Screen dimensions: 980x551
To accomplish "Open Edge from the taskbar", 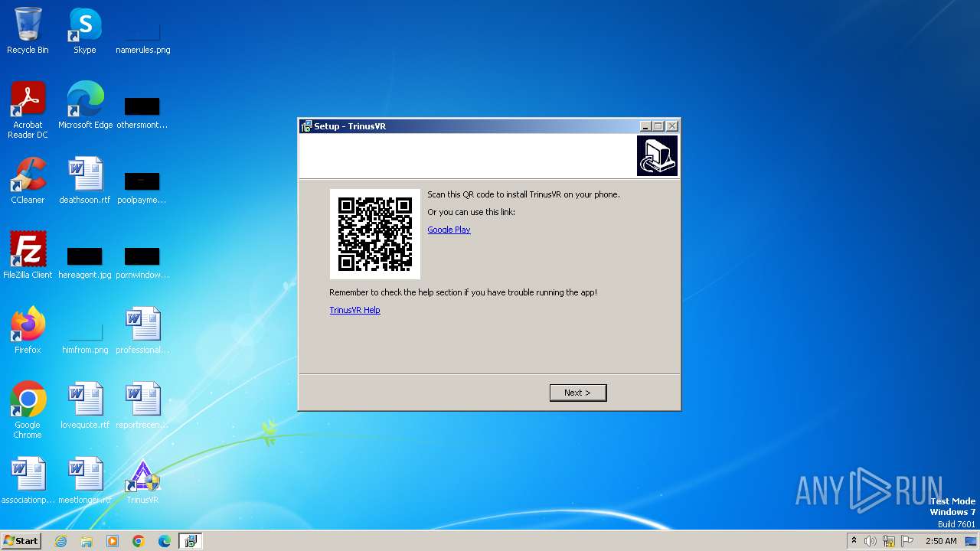I will (x=165, y=541).
